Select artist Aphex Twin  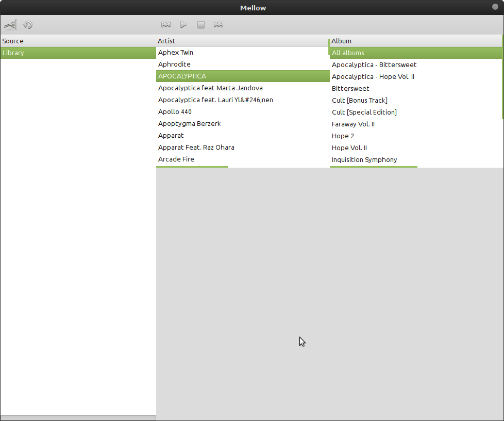point(176,52)
